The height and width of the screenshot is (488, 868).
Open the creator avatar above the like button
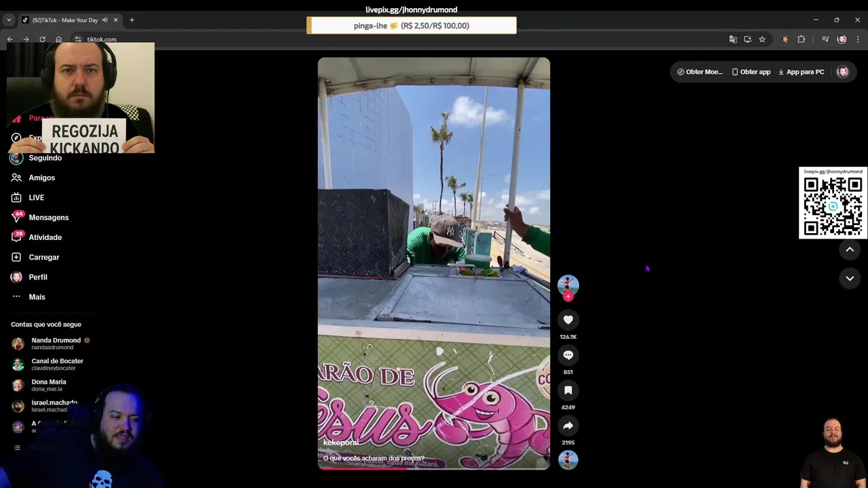pos(568,285)
